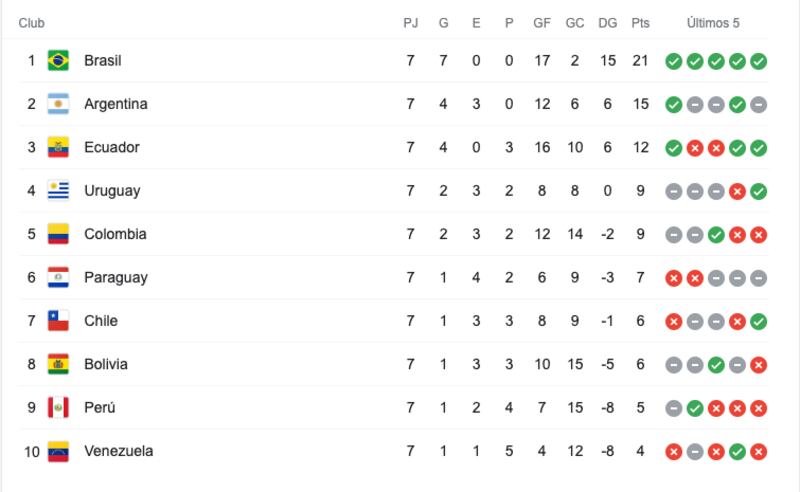Click Uruguay's green win checkmark icon
Image resolution: width=800 pixels, height=492 pixels.
(x=759, y=191)
